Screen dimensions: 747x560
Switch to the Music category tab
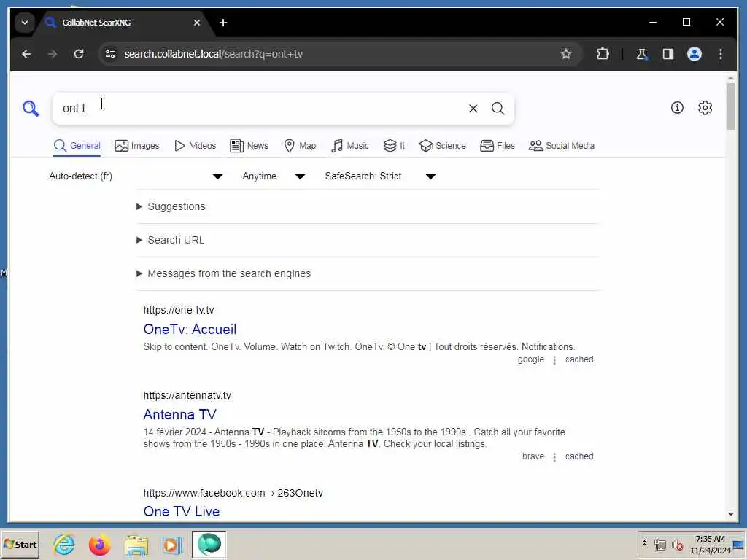[x=349, y=146]
